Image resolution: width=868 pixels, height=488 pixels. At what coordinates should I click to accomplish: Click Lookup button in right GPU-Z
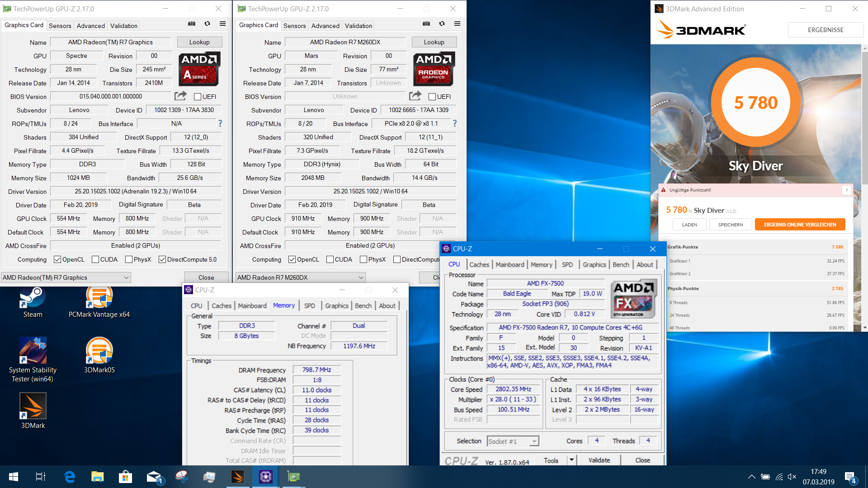click(434, 42)
